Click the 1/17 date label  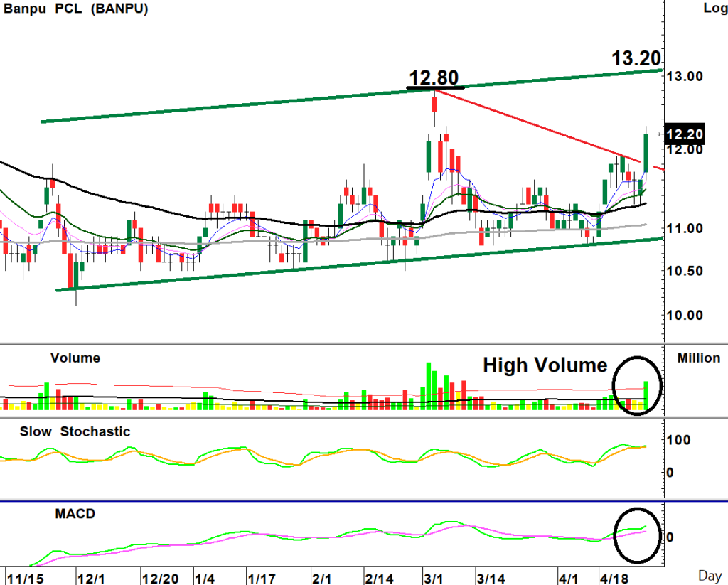[x=262, y=579]
